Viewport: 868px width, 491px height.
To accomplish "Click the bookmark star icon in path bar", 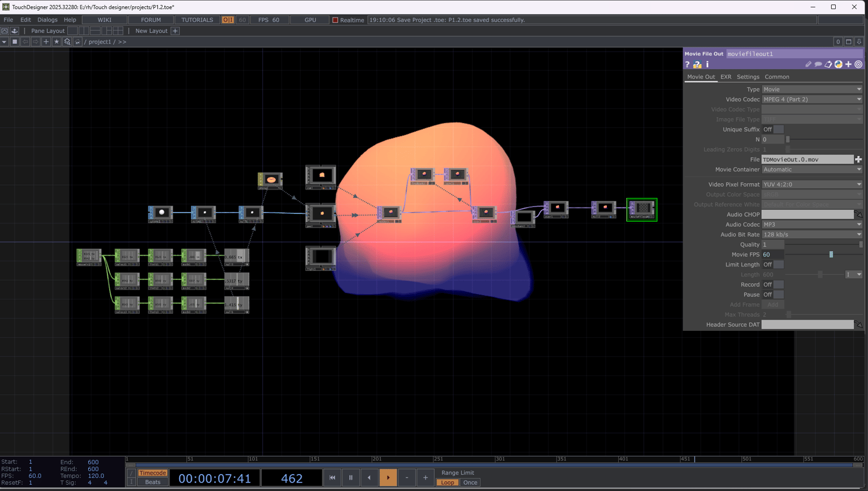I will (x=57, y=42).
